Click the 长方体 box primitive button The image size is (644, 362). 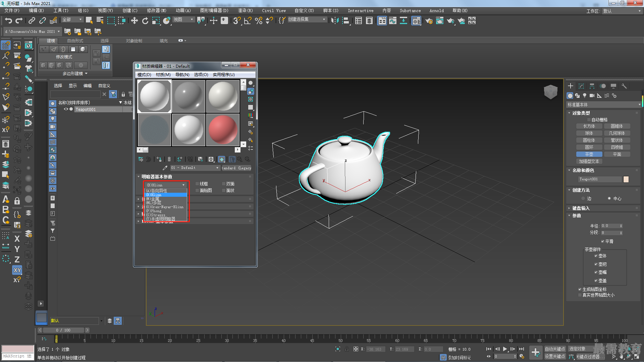[x=589, y=126]
